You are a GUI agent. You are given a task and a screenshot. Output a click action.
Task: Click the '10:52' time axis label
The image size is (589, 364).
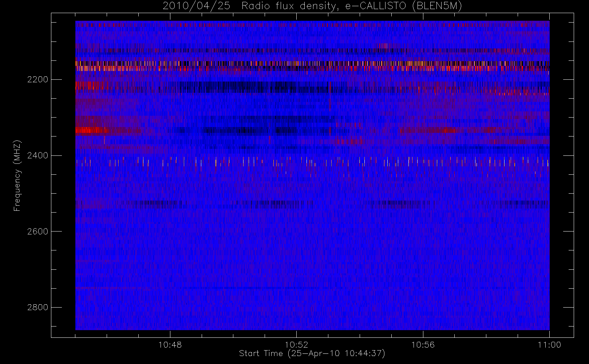pyautogui.click(x=296, y=345)
